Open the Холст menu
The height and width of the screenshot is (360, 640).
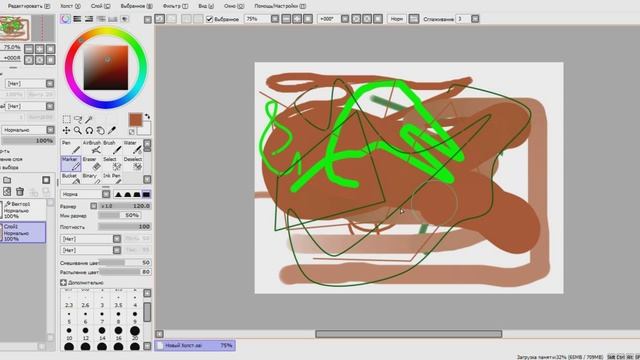click(70, 6)
